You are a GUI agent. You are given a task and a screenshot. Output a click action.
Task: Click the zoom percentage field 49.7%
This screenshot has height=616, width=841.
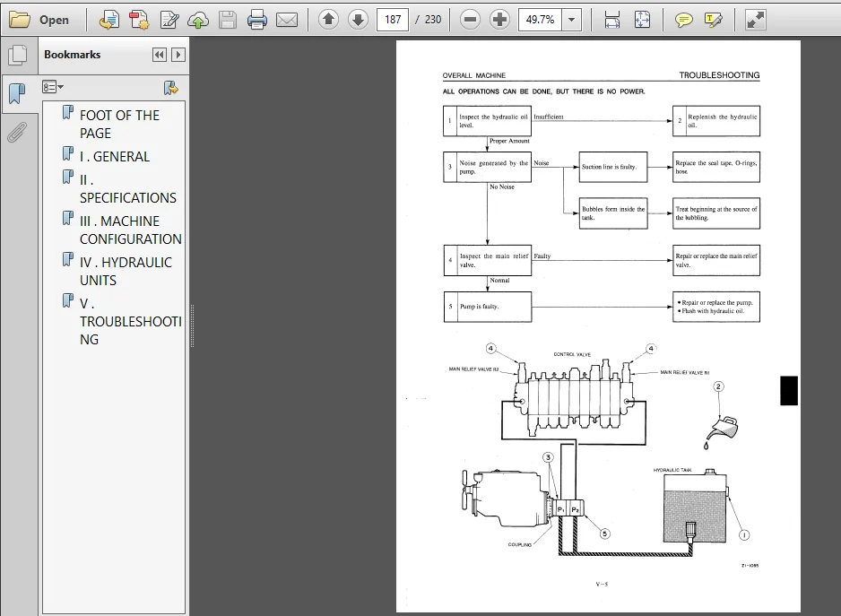coord(540,20)
